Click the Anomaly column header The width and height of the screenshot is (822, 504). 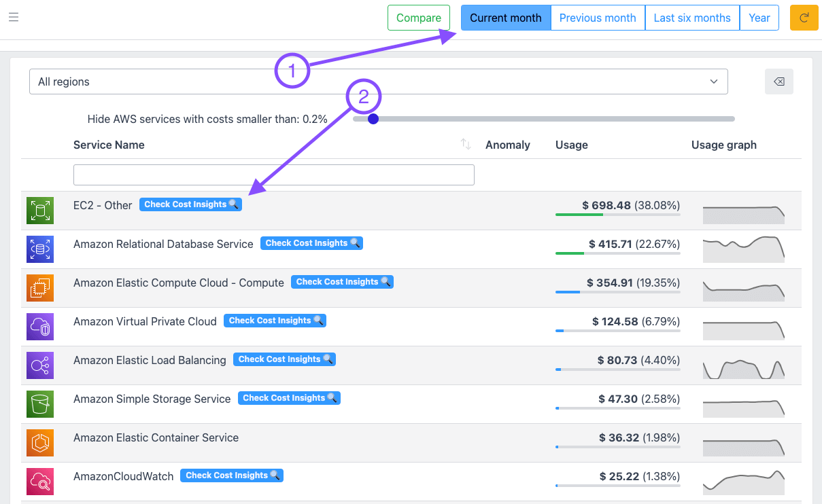pos(508,145)
